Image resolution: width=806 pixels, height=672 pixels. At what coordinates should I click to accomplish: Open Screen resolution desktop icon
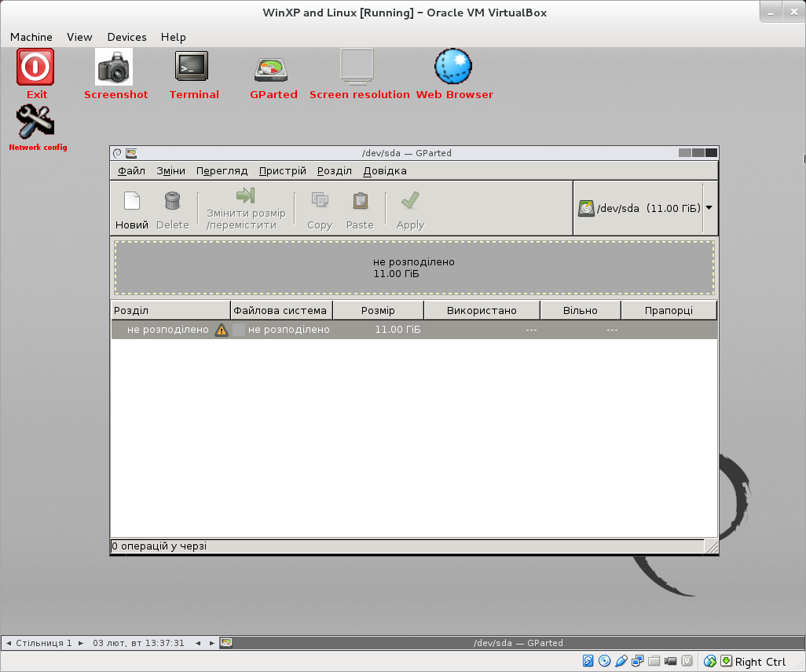[357, 68]
